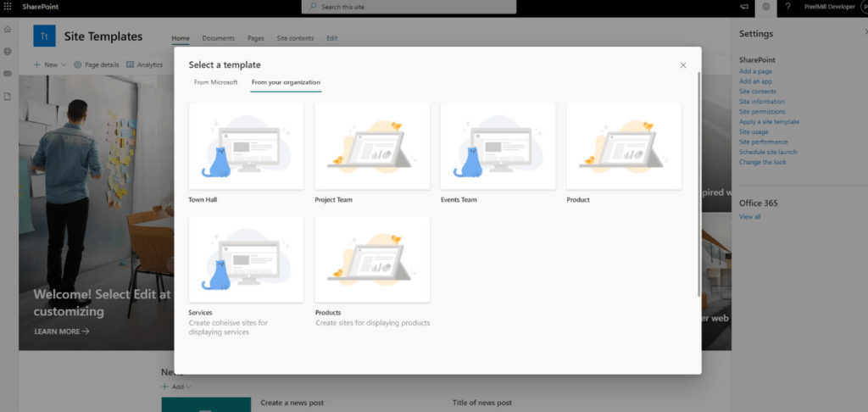Click the Settings gear icon

(x=765, y=7)
